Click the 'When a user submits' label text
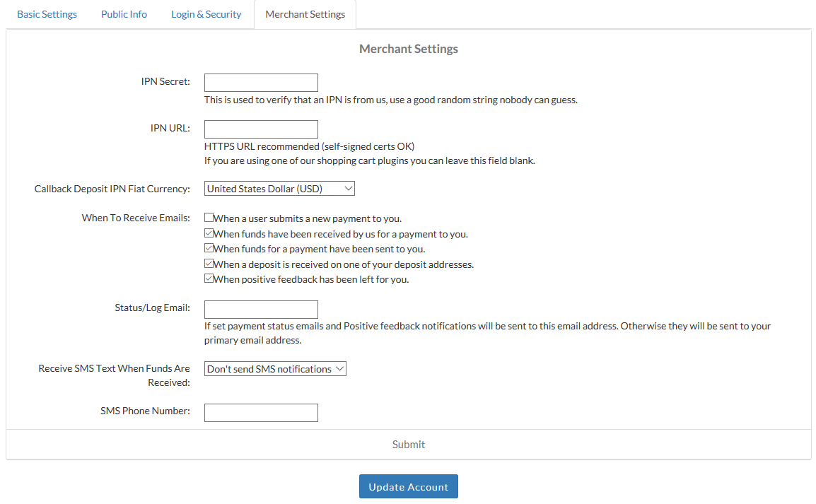The image size is (816, 504). point(308,218)
